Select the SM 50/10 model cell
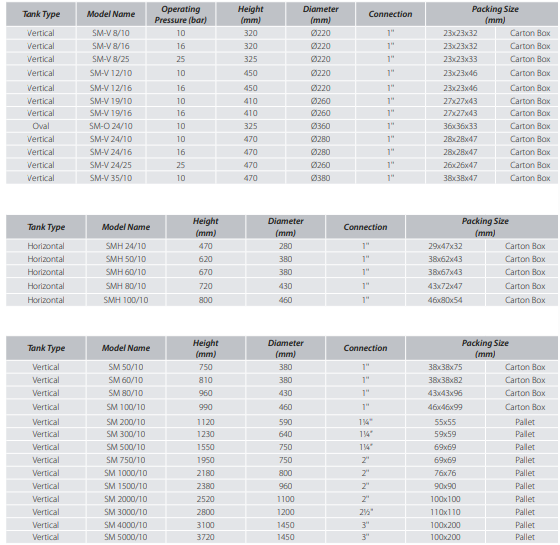 (x=126, y=367)
